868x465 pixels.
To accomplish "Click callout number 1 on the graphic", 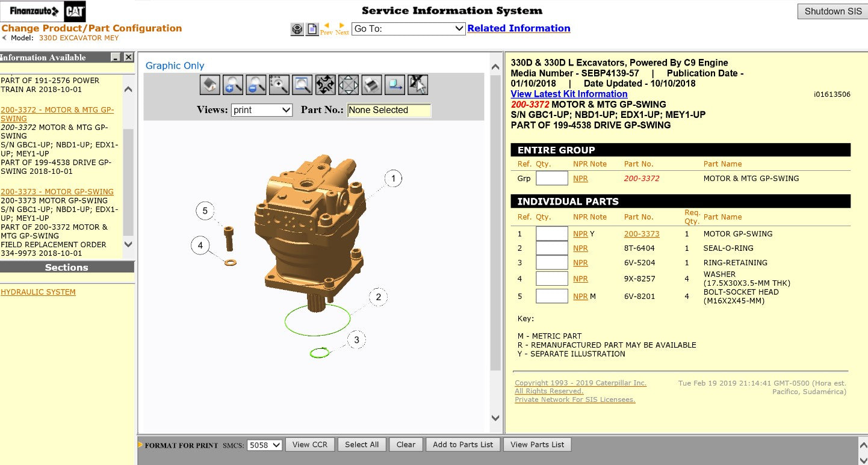I will coord(393,179).
